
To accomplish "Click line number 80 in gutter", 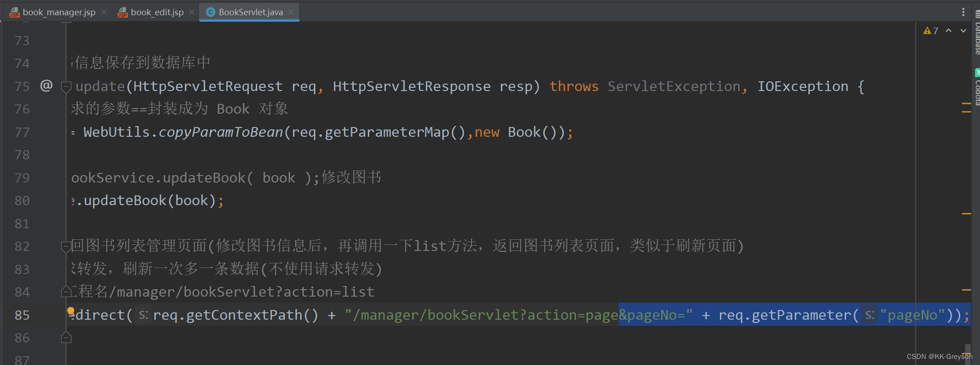I will point(22,201).
